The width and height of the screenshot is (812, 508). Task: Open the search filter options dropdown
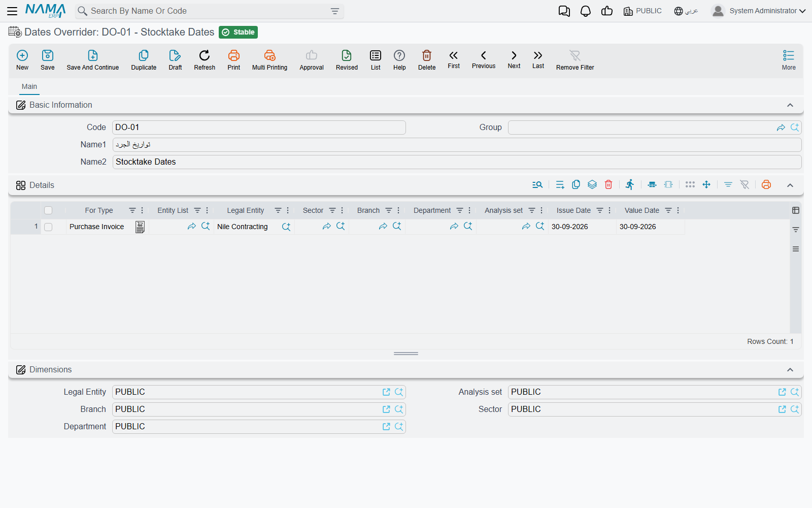click(x=335, y=11)
